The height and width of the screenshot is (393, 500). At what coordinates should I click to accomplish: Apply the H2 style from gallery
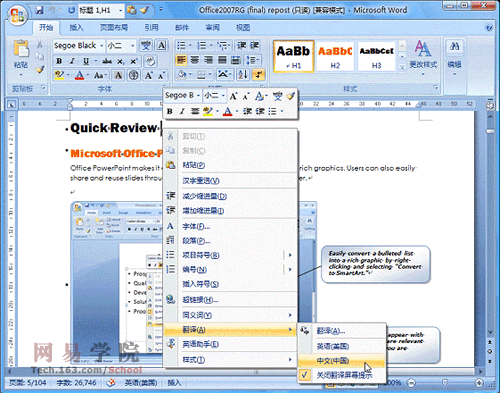(335, 56)
